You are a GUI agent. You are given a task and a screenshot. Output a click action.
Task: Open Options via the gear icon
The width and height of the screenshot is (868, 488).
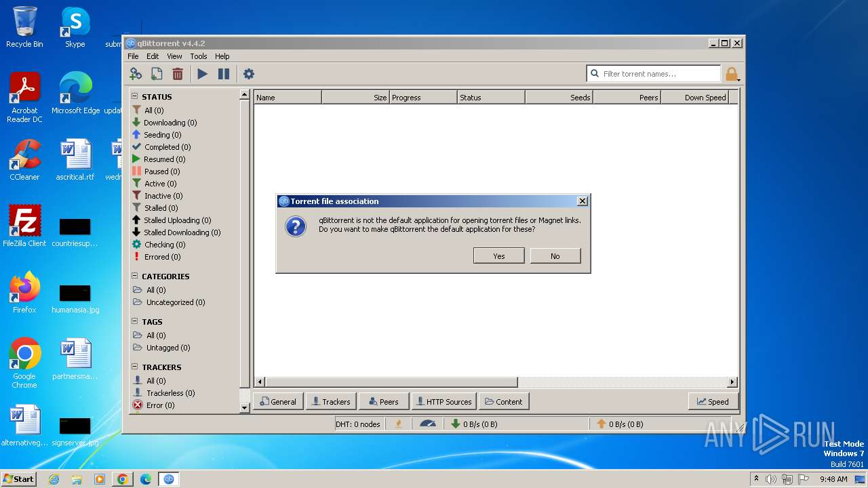pos(249,74)
